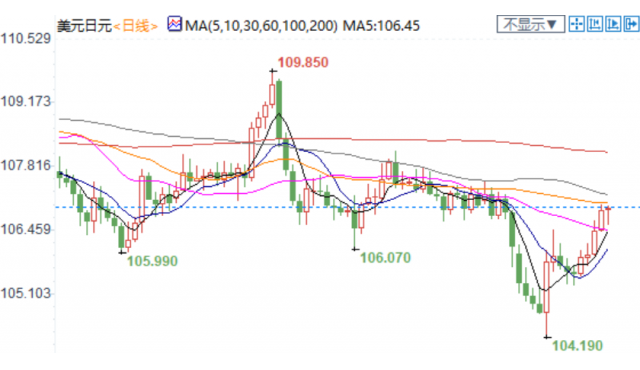
Task: Click the MA(5,10,30,60,100,200) indicator label
Action: coord(261,26)
